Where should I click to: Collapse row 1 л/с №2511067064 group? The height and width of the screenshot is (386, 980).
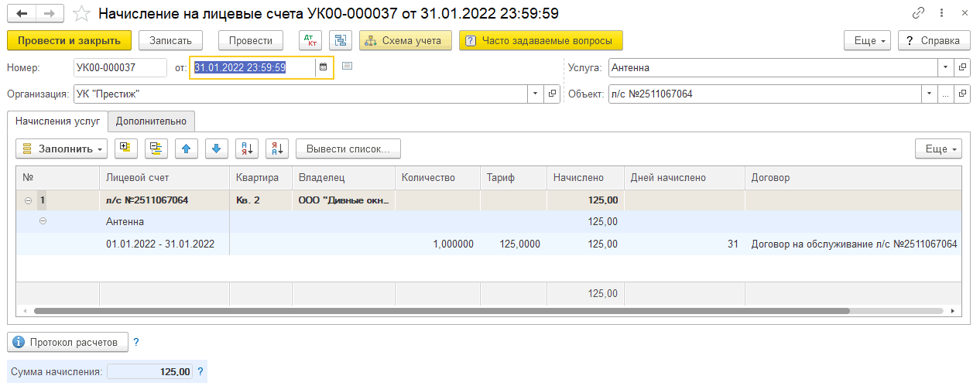click(x=29, y=200)
